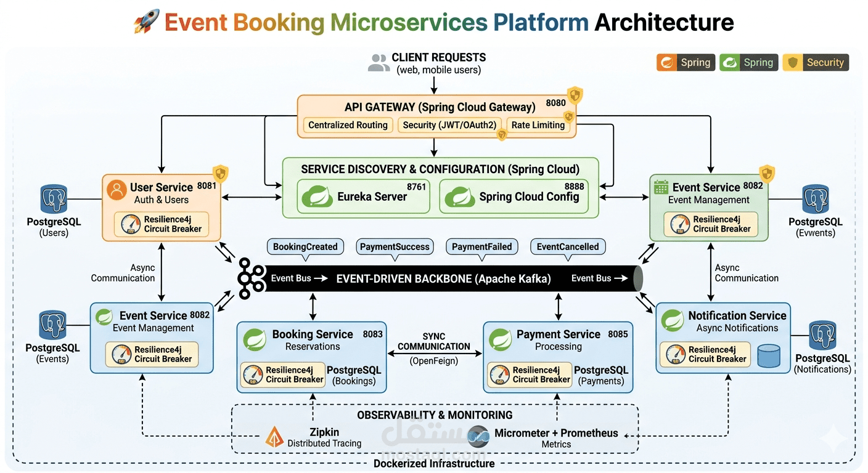Viewport: 868px width, 473px height.
Task: Click the Rate Limiting chip
Action: 538,125
